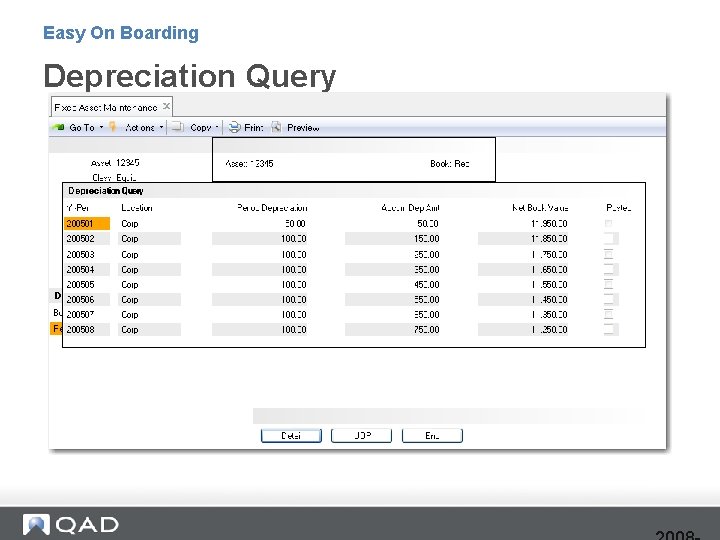Toggle Posted checkbox for period 200501
Screen dimensions: 720x540
tap(608, 223)
